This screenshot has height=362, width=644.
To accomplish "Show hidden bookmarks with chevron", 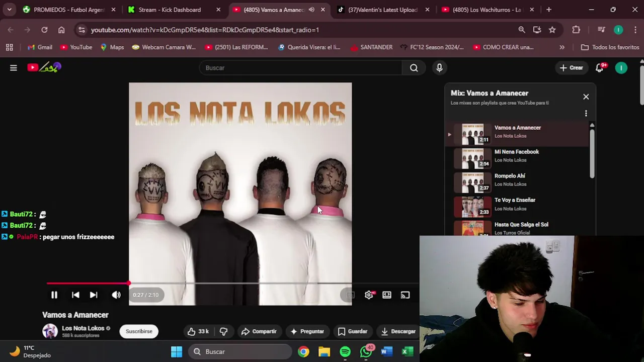I will point(562,47).
